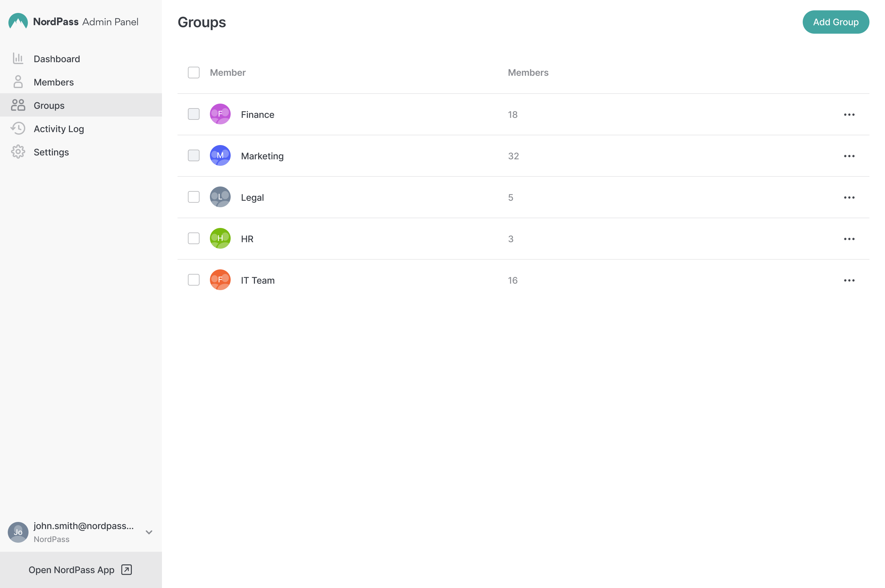This screenshot has height=588, width=885.
Task: Go to the Activity Log page
Action: (59, 129)
